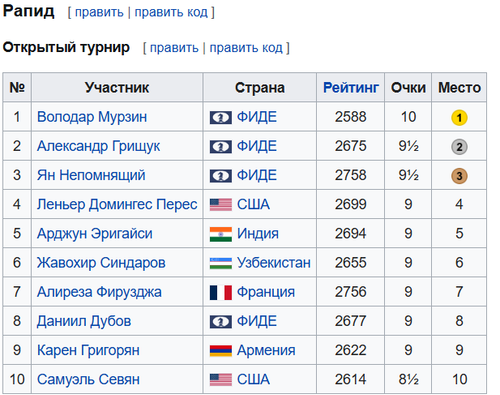Click the FIDE flag icon beside Володар Мурзин
Screen dimensions: 500x395
point(221,118)
